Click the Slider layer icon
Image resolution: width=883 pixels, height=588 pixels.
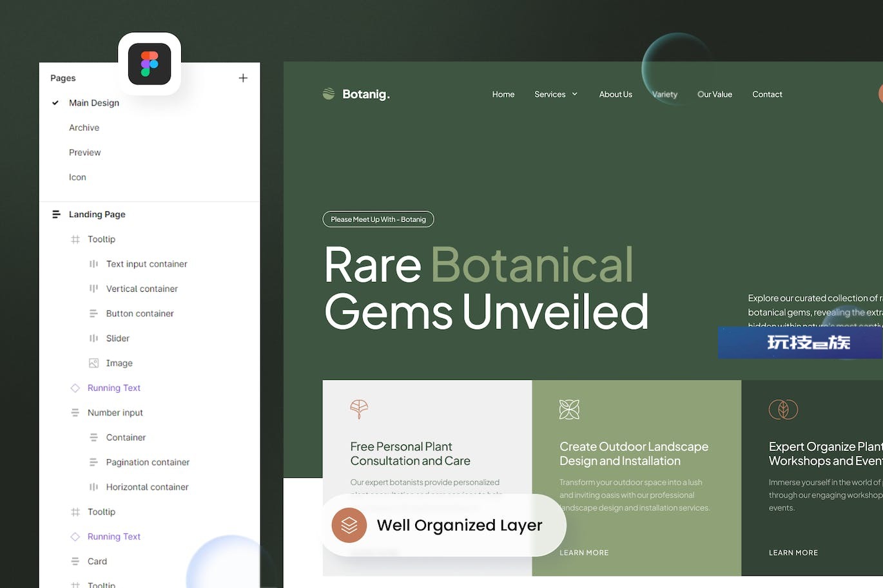point(93,338)
